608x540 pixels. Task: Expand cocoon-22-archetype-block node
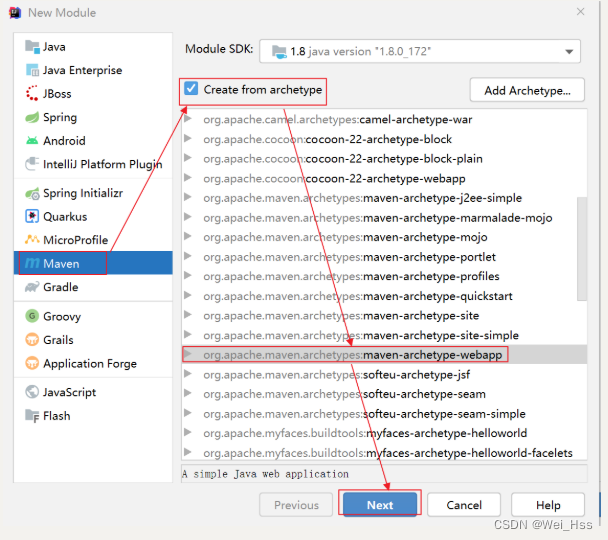pos(188,138)
